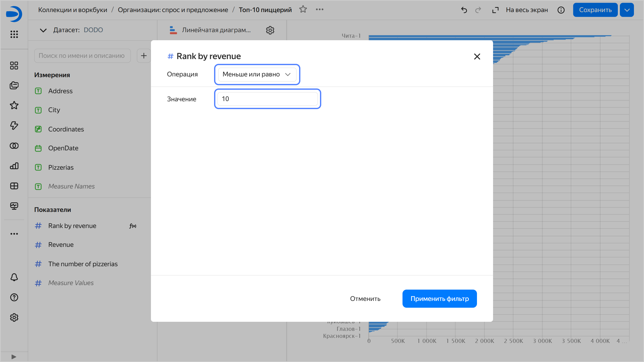Image resolution: width=644 pixels, height=362 pixels.
Task: Click plus button to add field
Action: point(144,56)
